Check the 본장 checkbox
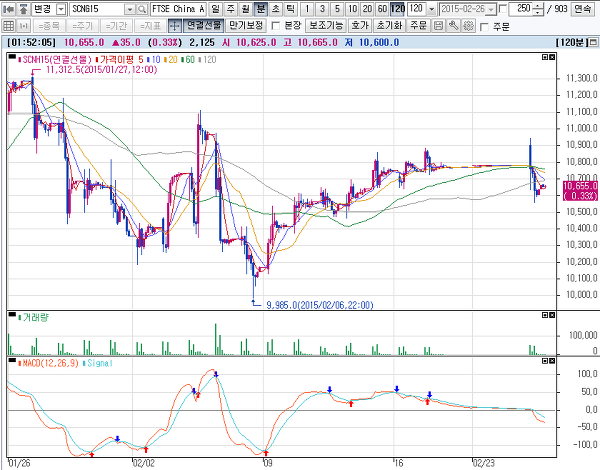 point(275,26)
